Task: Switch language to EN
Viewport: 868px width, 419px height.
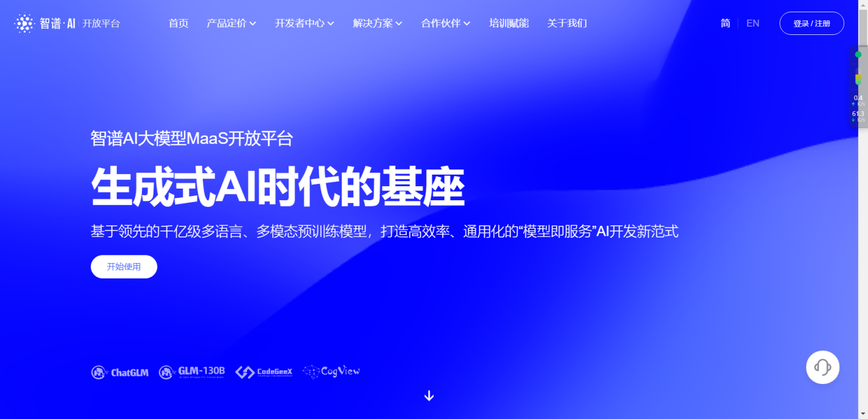Action: pos(753,23)
